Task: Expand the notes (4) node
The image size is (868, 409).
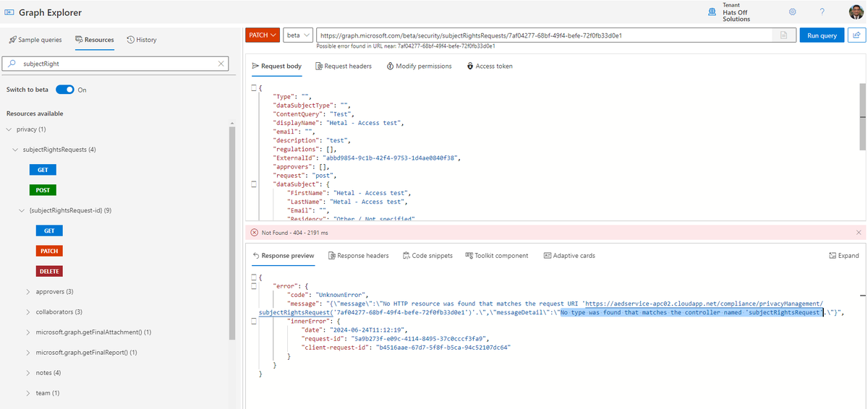Action: (28, 373)
